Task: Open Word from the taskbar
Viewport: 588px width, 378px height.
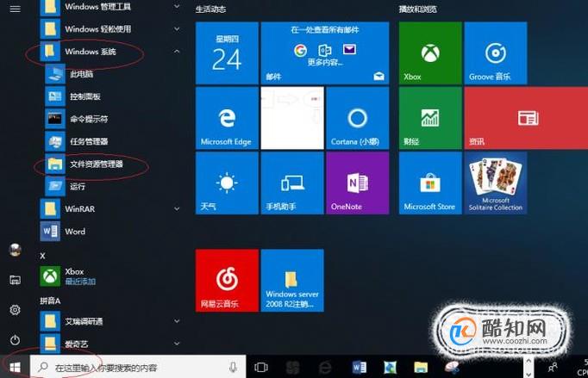Action: coord(360,367)
